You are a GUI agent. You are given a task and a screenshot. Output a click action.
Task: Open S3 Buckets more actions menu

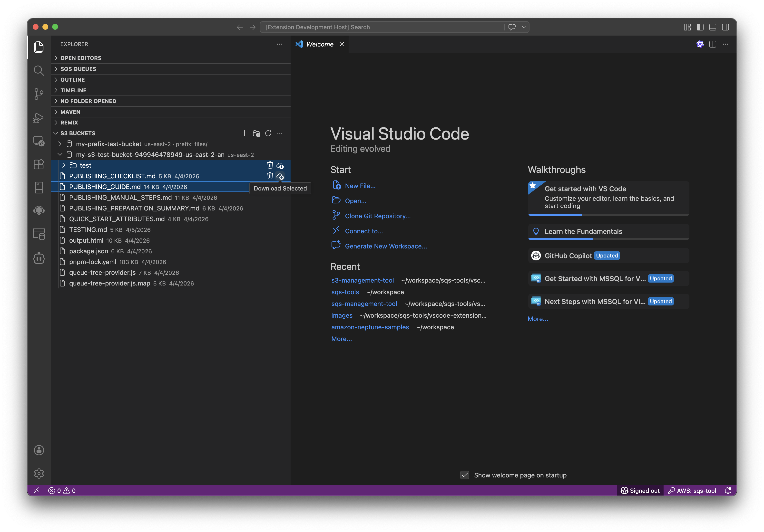coord(280,133)
